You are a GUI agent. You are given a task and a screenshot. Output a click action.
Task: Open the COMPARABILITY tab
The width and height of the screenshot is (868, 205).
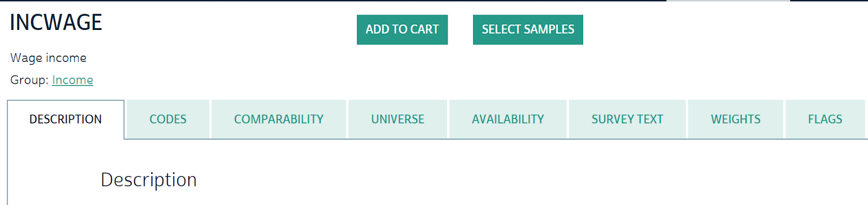click(x=279, y=119)
